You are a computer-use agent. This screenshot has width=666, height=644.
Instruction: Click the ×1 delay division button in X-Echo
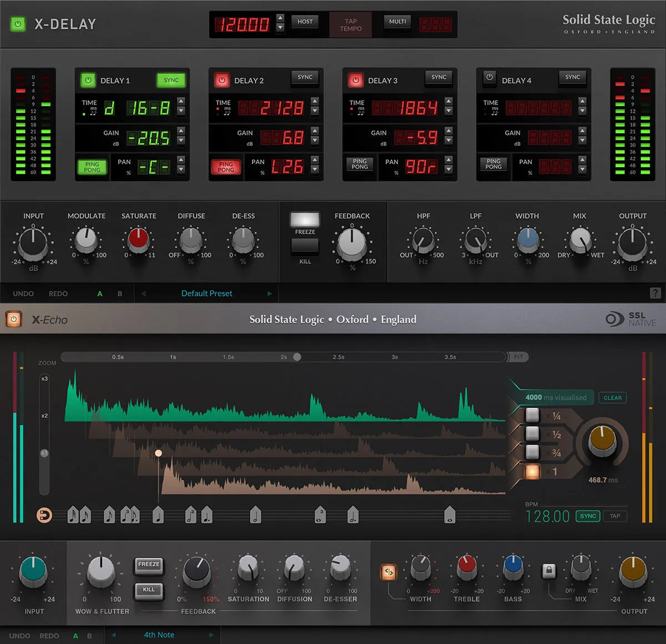[x=532, y=471]
